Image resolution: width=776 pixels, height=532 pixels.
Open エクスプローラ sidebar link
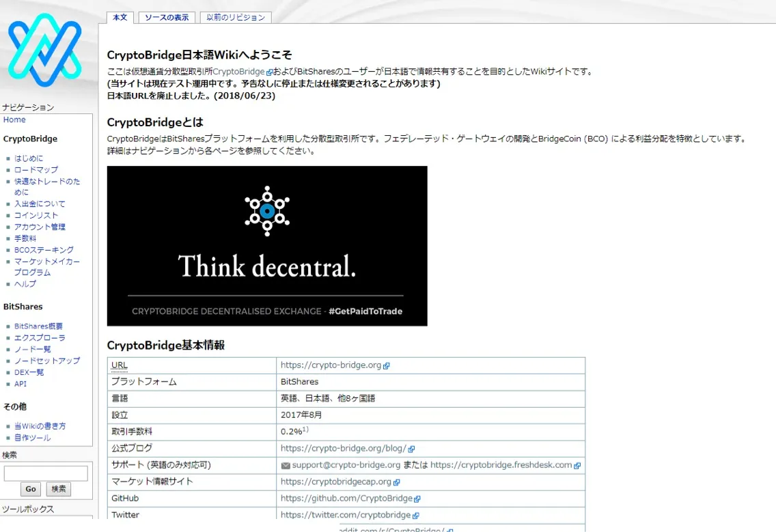(40, 337)
